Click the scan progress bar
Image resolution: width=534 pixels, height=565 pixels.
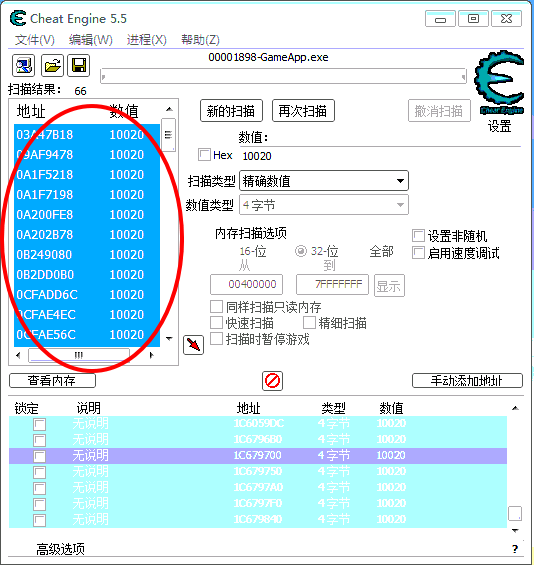pyautogui.click(x=283, y=76)
